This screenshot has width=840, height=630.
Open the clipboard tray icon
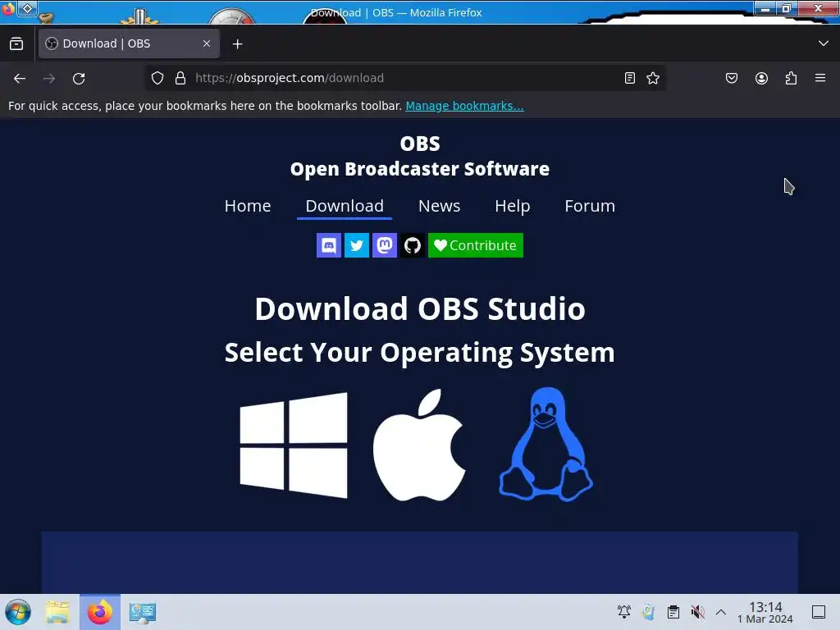tap(673, 612)
